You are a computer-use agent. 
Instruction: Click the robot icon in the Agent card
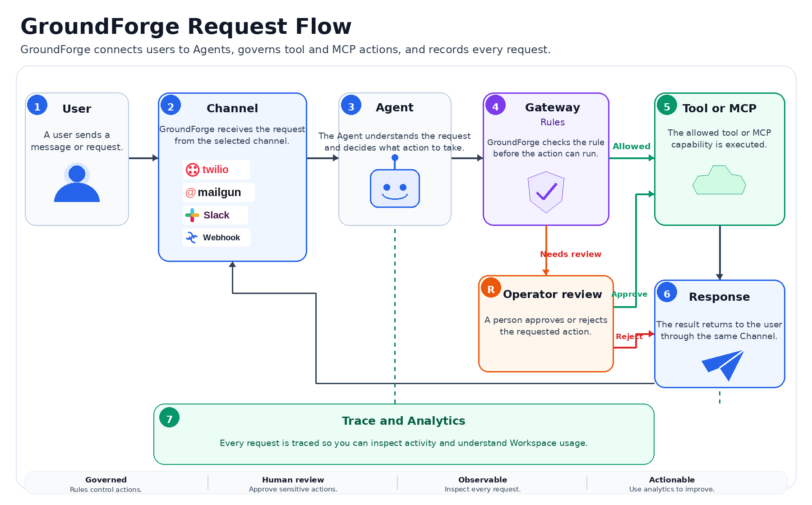click(x=395, y=181)
